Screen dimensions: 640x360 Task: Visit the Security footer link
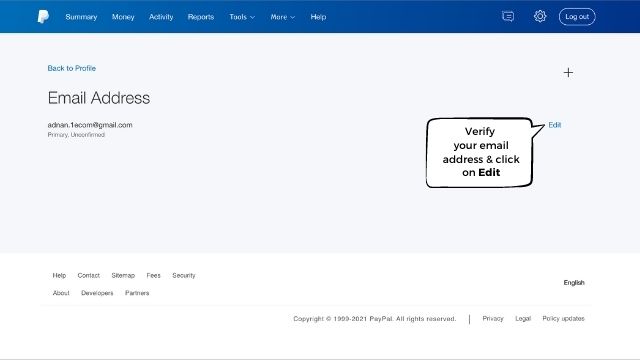click(184, 276)
